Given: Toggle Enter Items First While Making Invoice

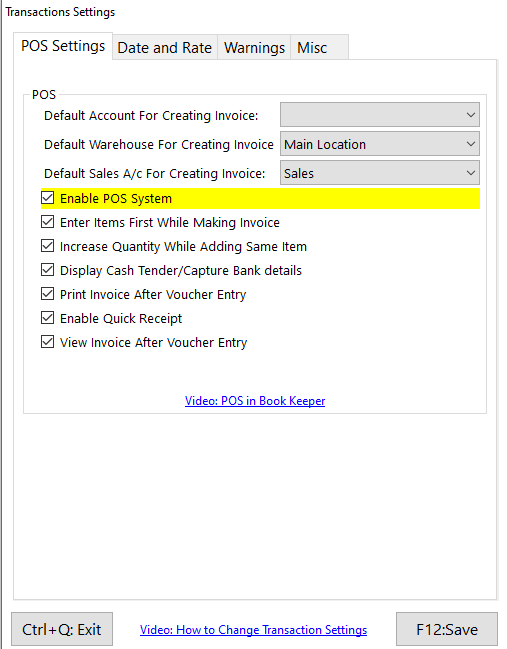Looking at the screenshot, I should 48,222.
